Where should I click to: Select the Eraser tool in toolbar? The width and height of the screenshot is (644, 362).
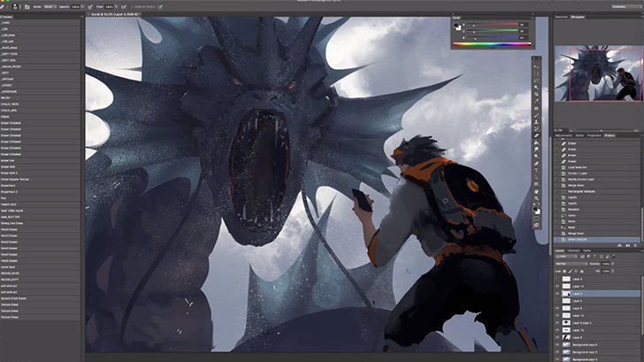[536, 135]
